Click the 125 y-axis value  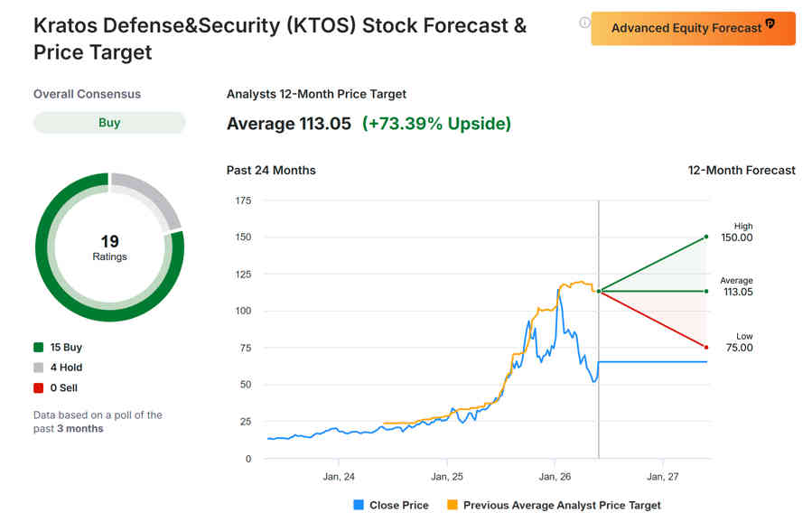243,275
